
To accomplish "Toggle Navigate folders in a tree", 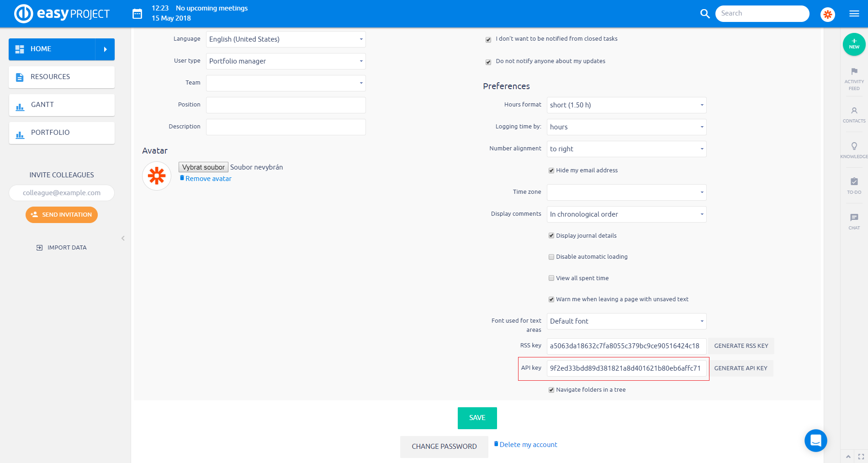I will pyautogui.click(x=551, y=390).
